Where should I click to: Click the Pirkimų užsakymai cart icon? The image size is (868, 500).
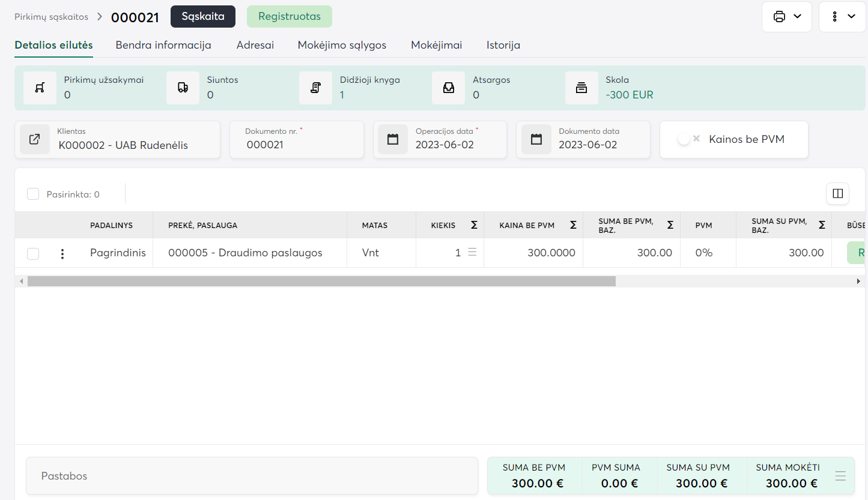40,88
